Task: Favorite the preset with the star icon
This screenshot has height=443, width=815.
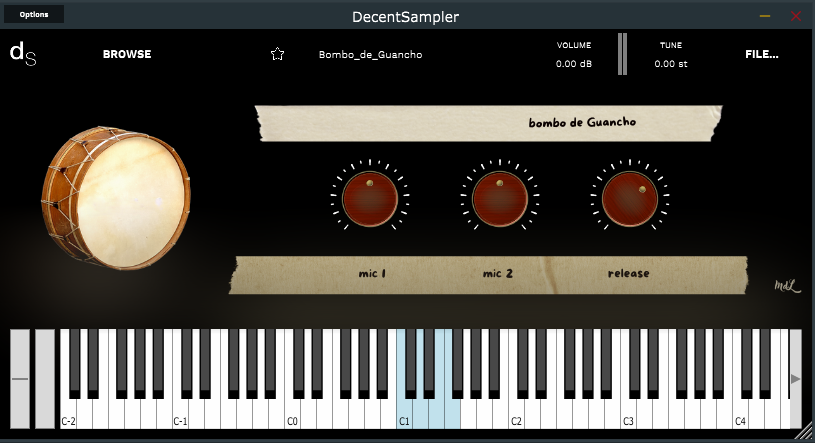Action: click(x=278, y=54)
